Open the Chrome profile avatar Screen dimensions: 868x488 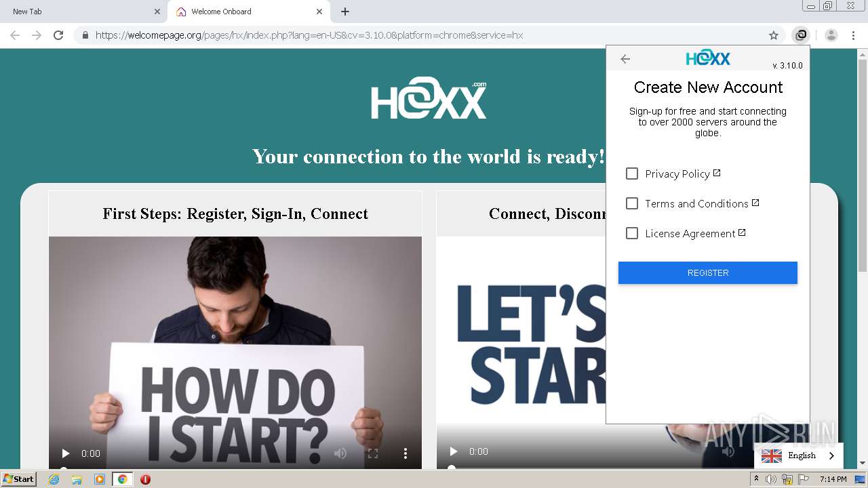click(831, 35)
